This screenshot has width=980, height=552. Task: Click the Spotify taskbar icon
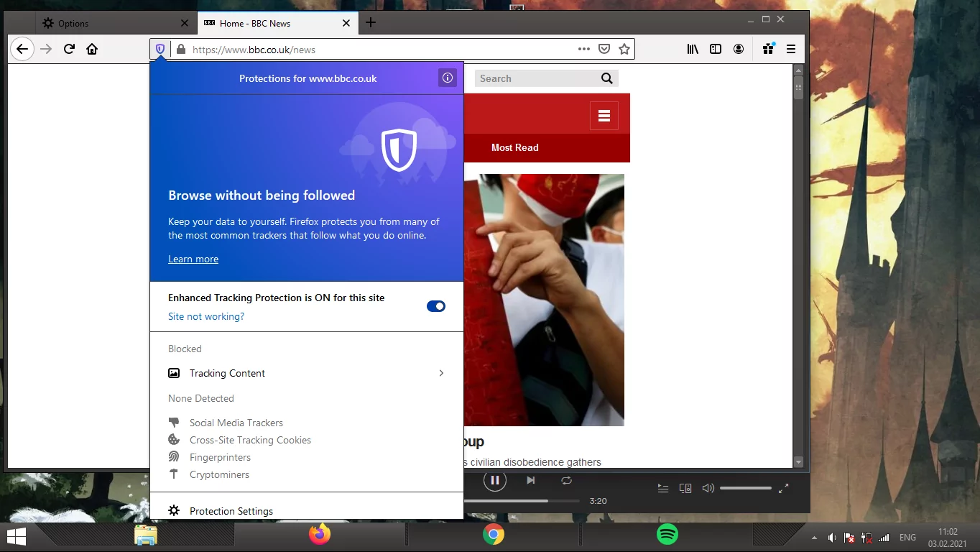coord(667,534)
